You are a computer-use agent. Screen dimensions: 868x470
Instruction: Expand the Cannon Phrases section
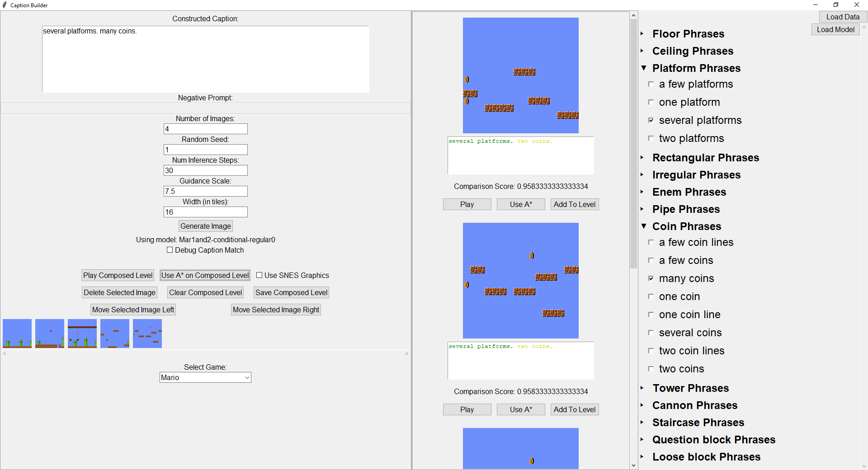click(642, 405)
